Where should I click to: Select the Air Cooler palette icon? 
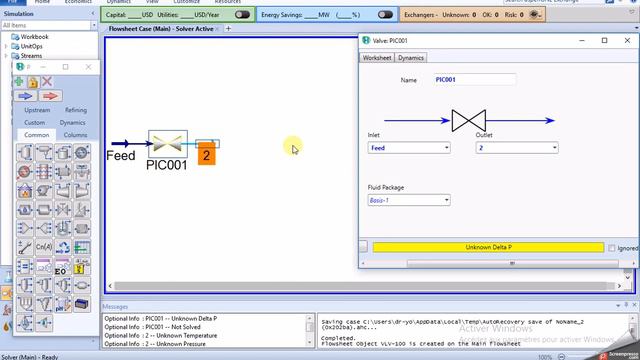coord(82,171)
